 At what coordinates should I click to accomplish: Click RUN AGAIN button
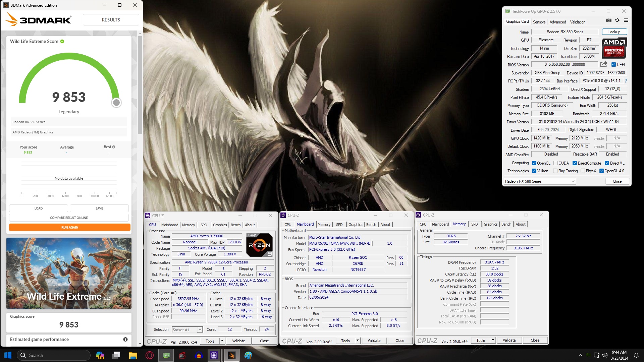tap(69, 227)
